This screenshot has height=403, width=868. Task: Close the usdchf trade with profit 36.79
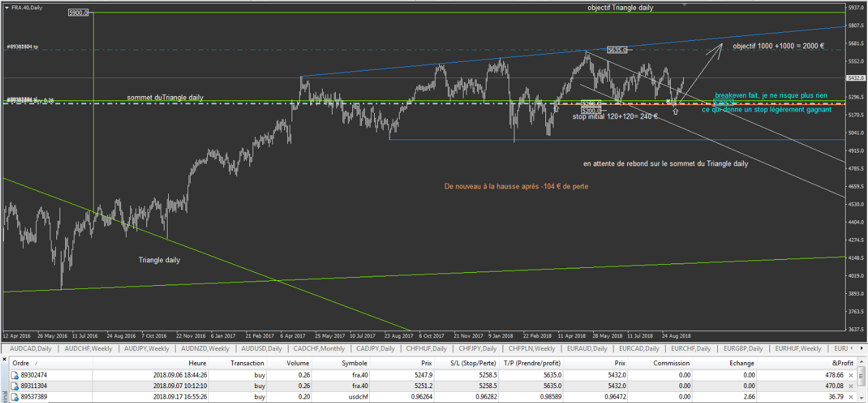(851, 397)
